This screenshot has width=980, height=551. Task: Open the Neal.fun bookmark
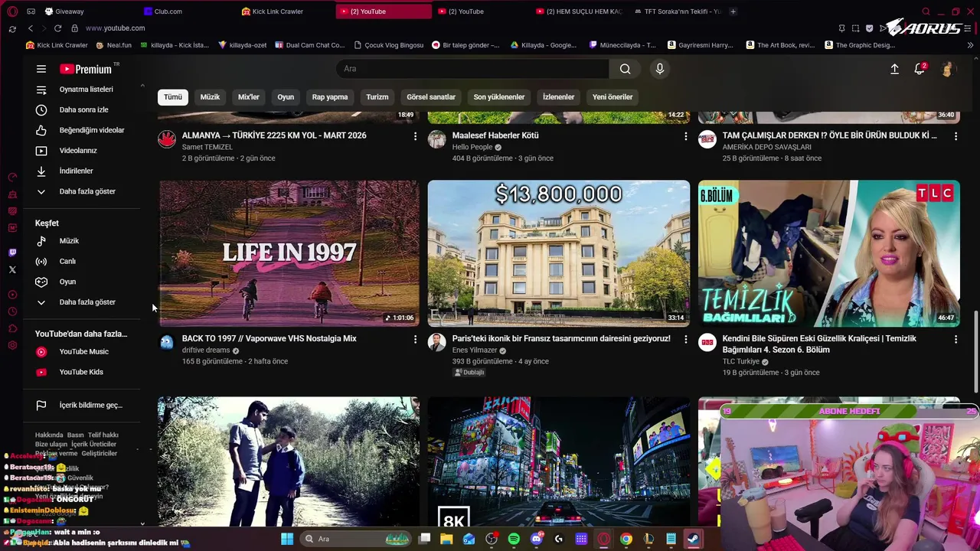[114, 45]
